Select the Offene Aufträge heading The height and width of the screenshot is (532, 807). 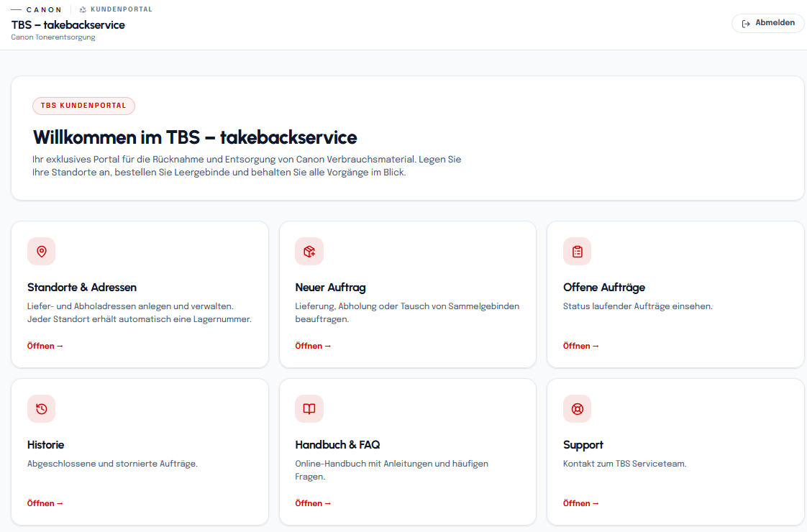(x=604, y=287)
